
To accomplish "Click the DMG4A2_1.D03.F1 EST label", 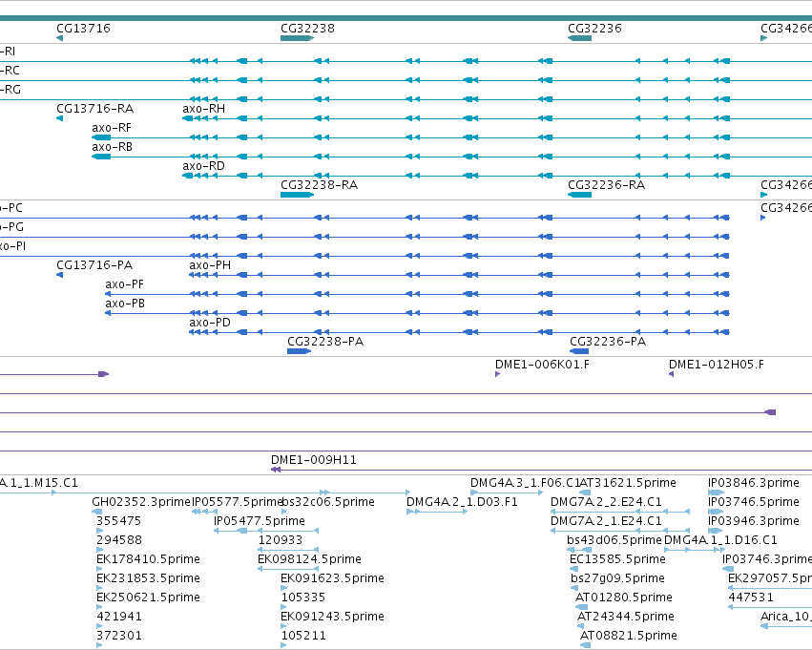I will point(462,502).
